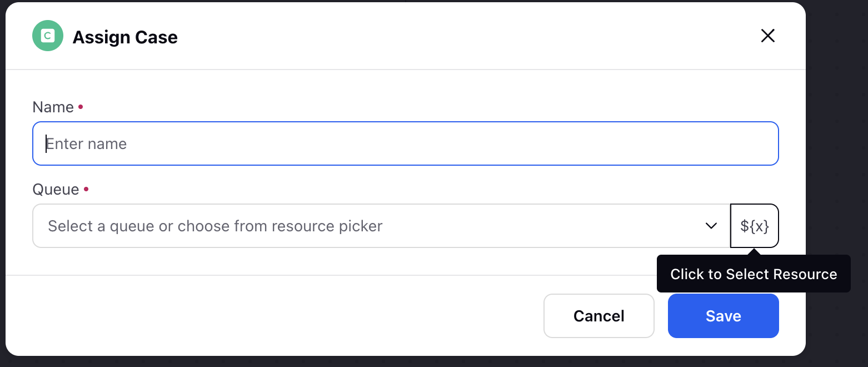868x367 pixels.
Task: Click the empty header area right of the title
Action: click(467, 37)
